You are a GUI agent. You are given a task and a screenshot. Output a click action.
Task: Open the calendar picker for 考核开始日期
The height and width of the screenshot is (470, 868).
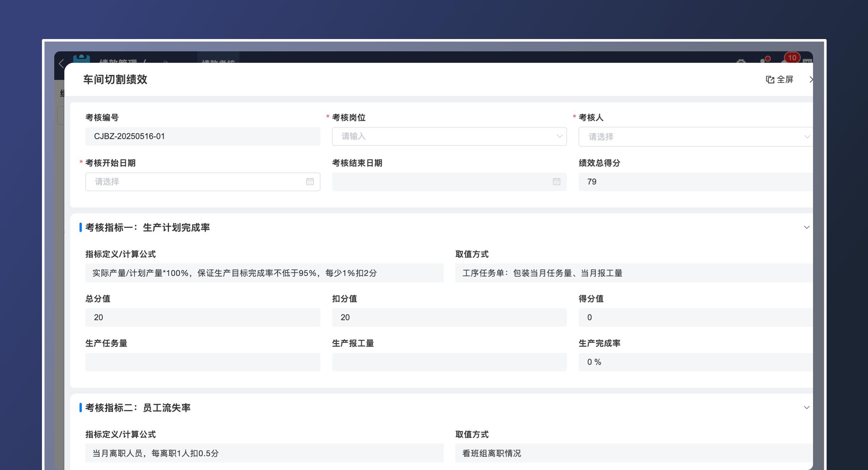(310, 182)
